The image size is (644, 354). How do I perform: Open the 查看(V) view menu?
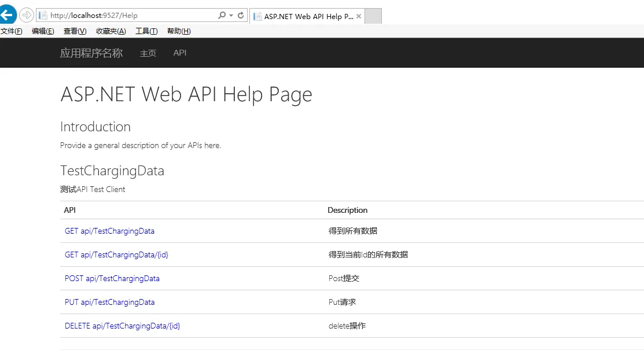pyautogui.click(x=75, y=31)
